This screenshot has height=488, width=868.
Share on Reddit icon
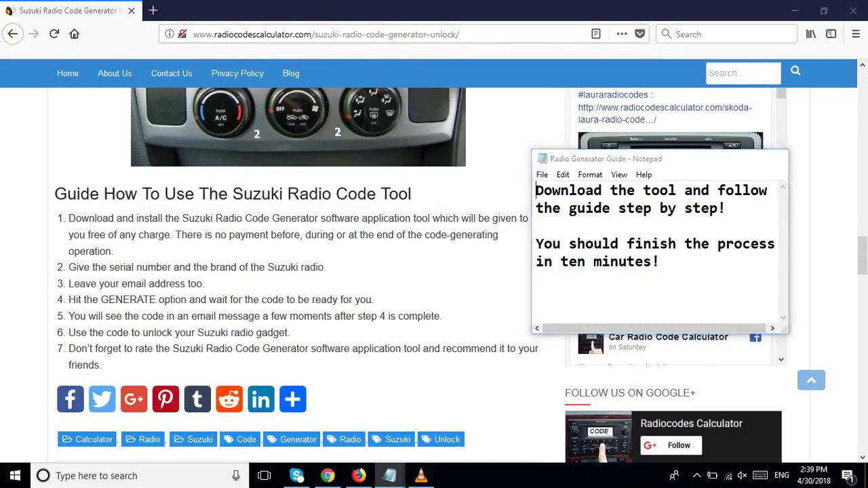(229, 399)
